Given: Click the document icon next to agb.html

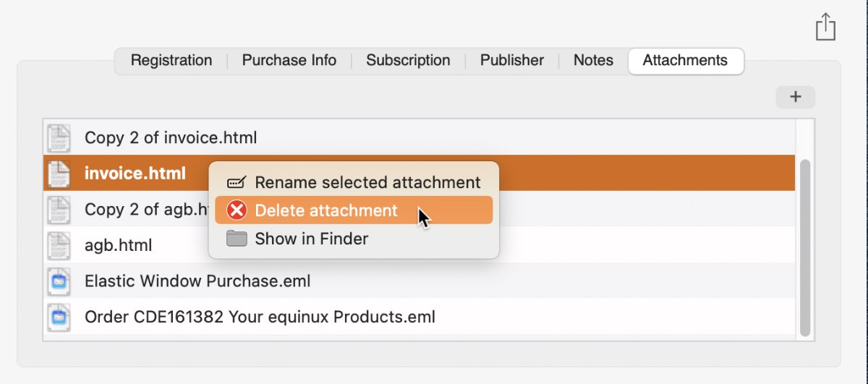Looking at the screenshot, I should (x=59, y=245).
